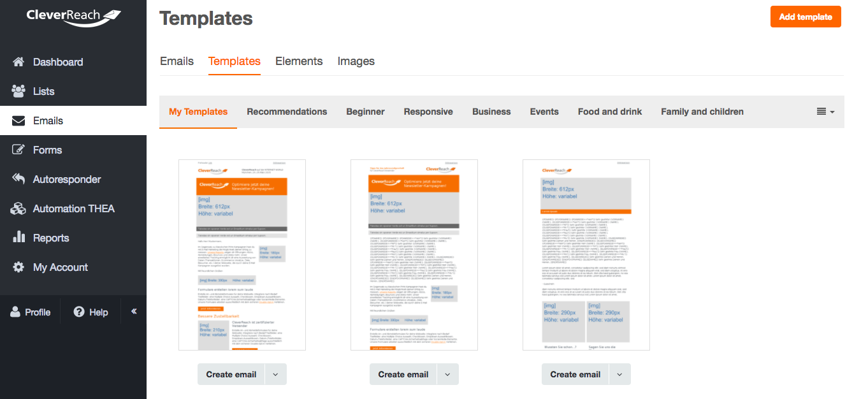The height and width of the screenshot is (399, 868).
Task: Click the Emails envelope icon
Action: [18, 120]
